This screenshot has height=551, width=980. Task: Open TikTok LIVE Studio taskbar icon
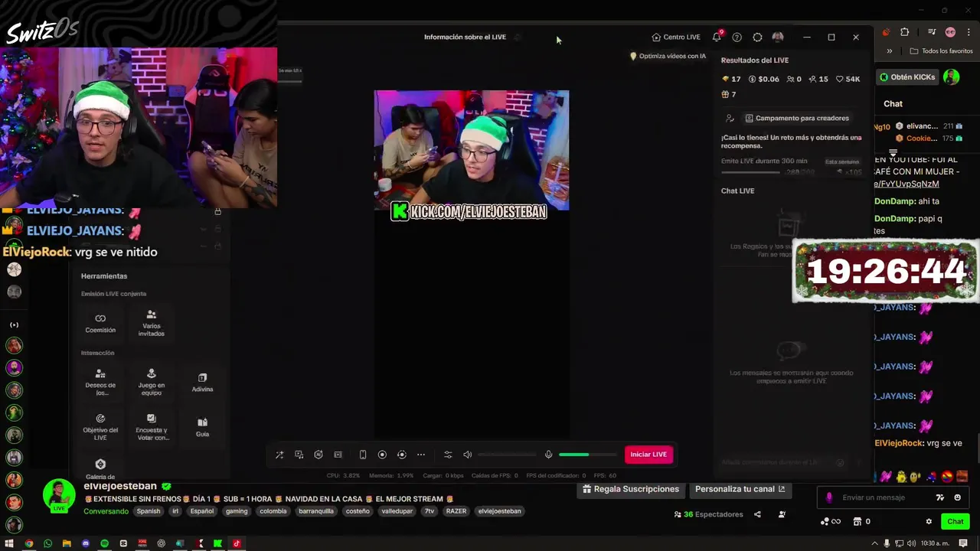click(237, 543)
